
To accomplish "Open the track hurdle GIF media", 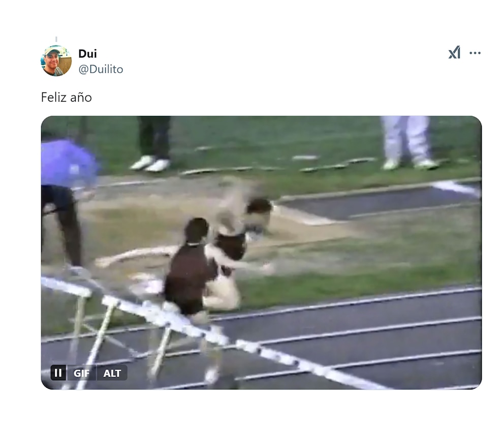I will pyautogui.click(x=261, y=253).
